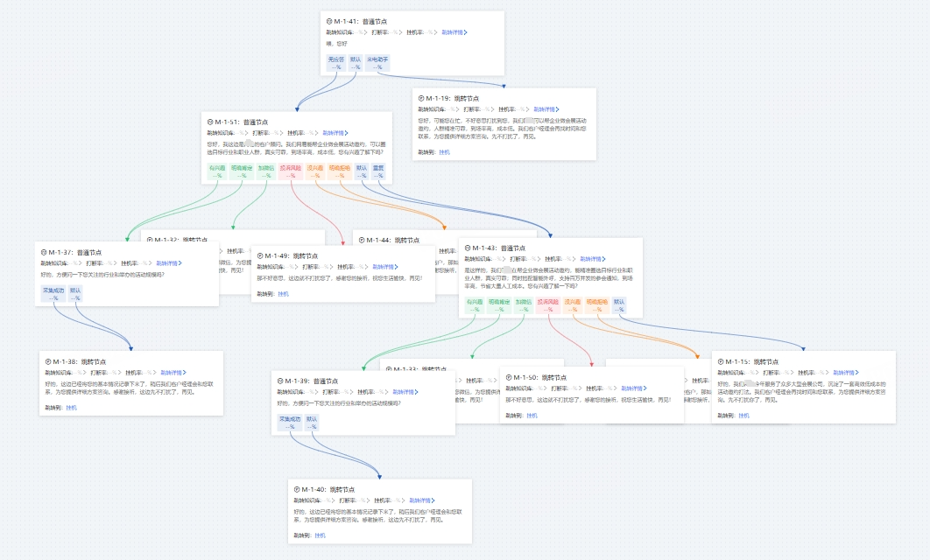The image size is (930, 560).
Task: Click the icon of partly hidden node M-1-32
Action: (150, 241)
